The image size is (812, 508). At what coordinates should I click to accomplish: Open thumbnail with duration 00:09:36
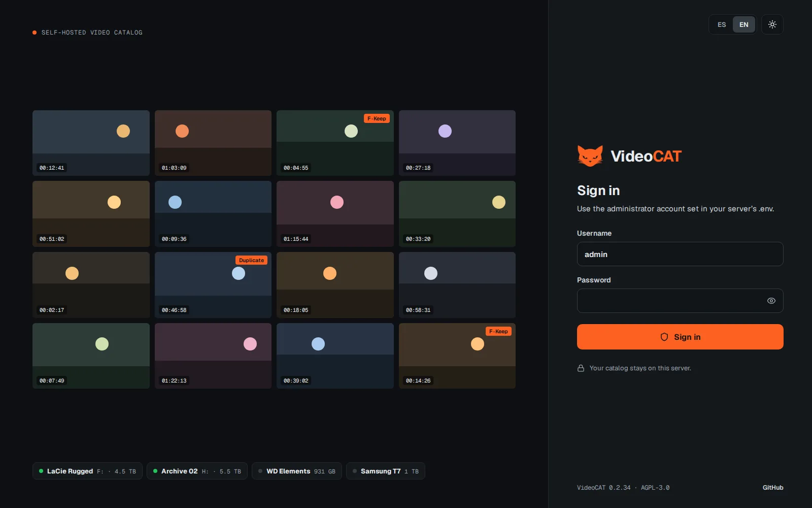point(213,214)
